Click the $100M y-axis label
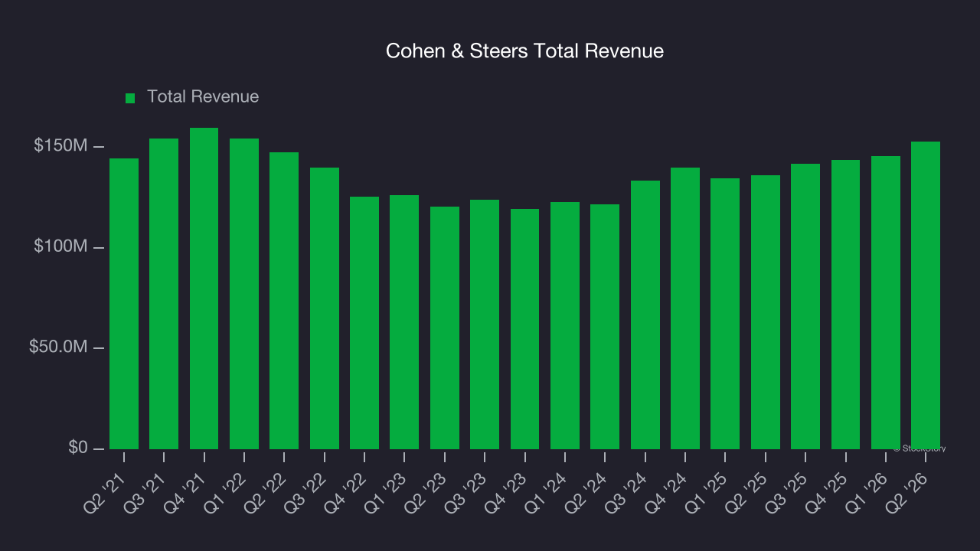This screenshot has width=980, height=551. pos(60,247)
